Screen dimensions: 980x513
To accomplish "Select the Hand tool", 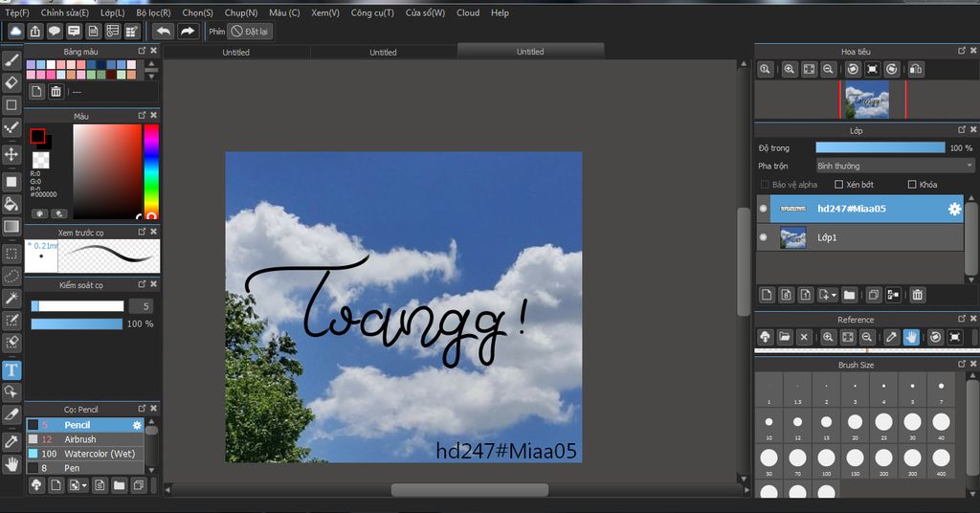I will pos(11,464).
